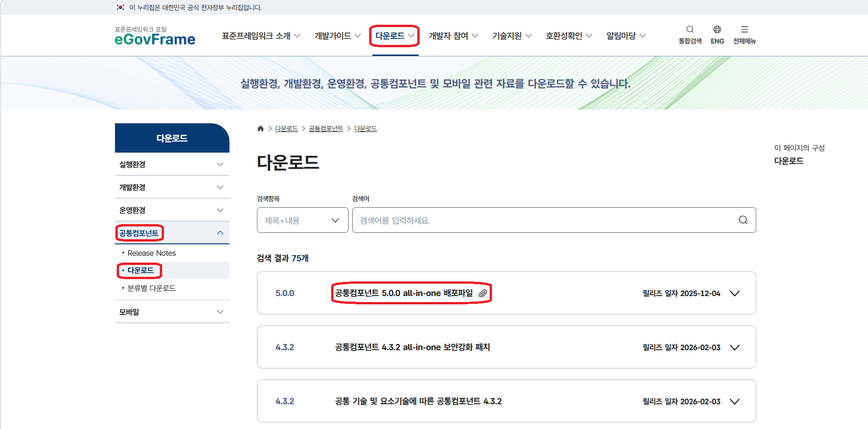Image resolution: width=868 pixels, height=429 pixels.
Task: Expand the 모바일 sidebar section
Action: [220, 312]
